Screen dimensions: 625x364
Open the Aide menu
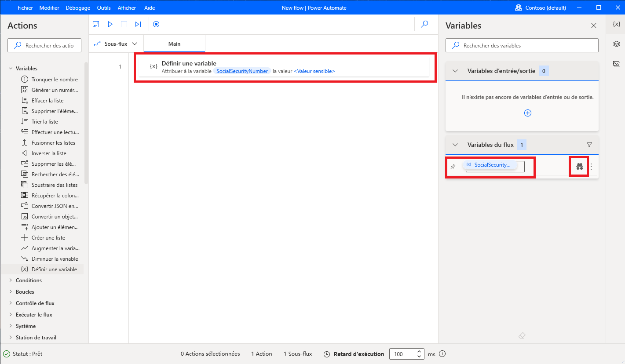click(x=150, y=8)
